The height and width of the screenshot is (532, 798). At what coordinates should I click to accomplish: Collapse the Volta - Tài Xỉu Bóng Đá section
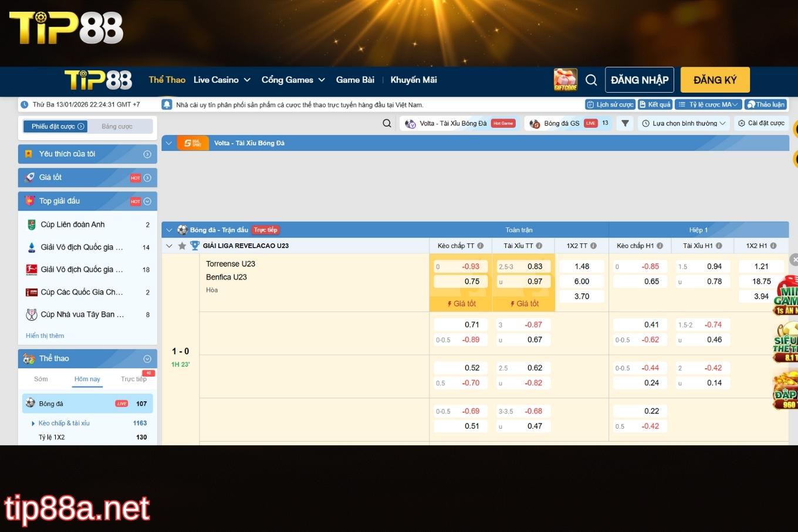[169, 143]
